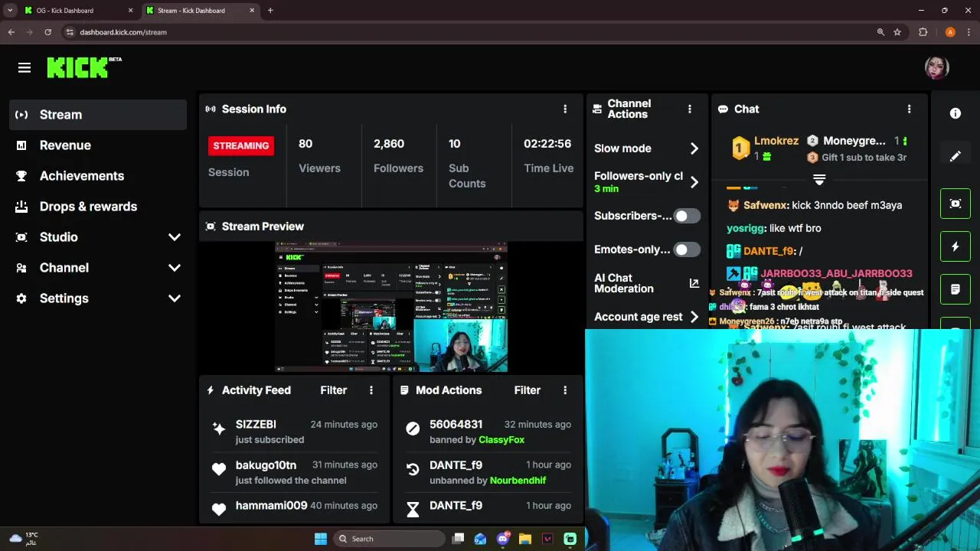Toggle the stream preview widget icon in right sidebar
Viewport: 980px width, 551px height.
[x=955, y=204]
